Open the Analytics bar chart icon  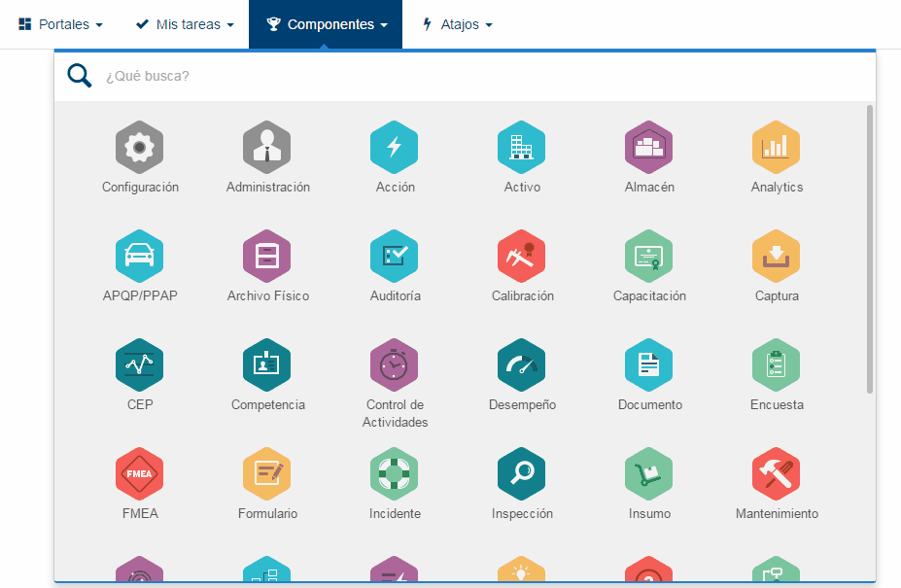(777, 147)
